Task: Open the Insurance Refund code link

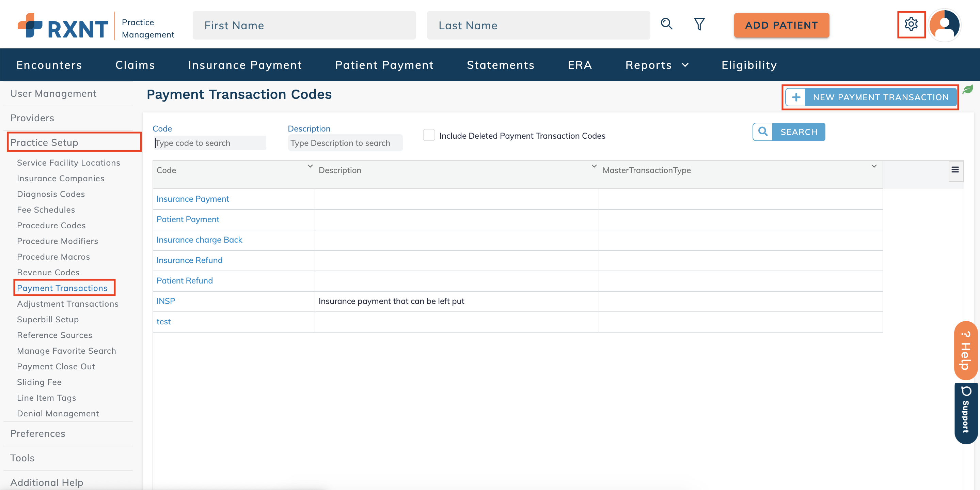Action: click(x=189, y=260)
